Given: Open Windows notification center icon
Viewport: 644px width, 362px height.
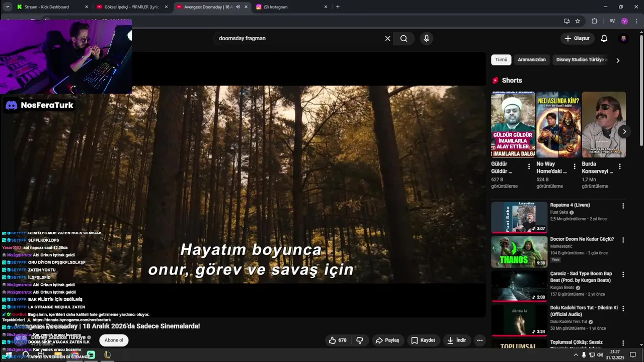Looking at the screenshot, I should (x=633, y=355).
